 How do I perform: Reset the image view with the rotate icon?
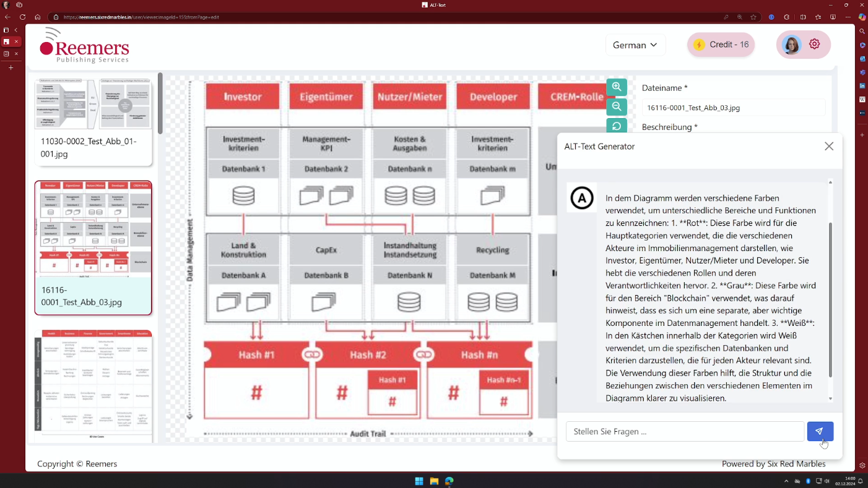coord(617,126)
